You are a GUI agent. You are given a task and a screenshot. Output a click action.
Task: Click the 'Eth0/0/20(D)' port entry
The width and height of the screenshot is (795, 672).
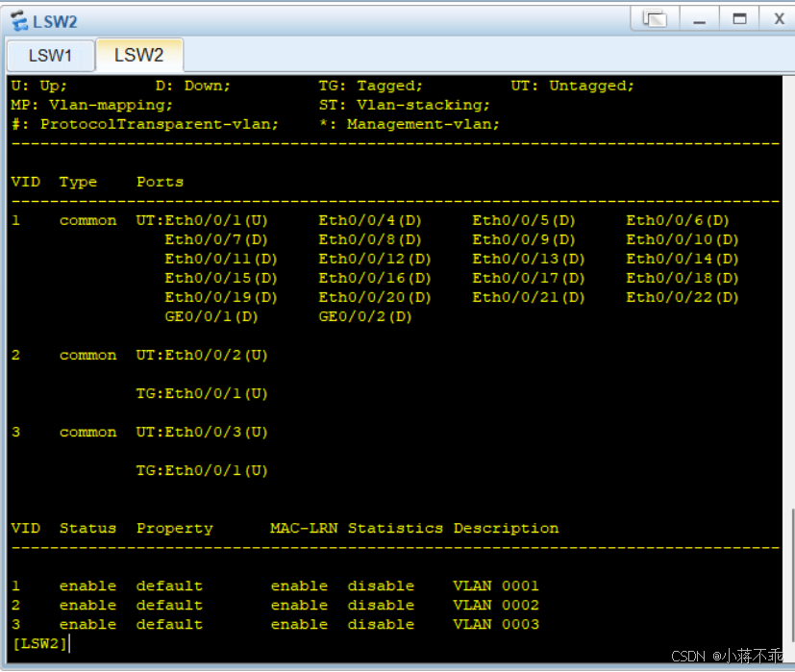pos(375,297)
